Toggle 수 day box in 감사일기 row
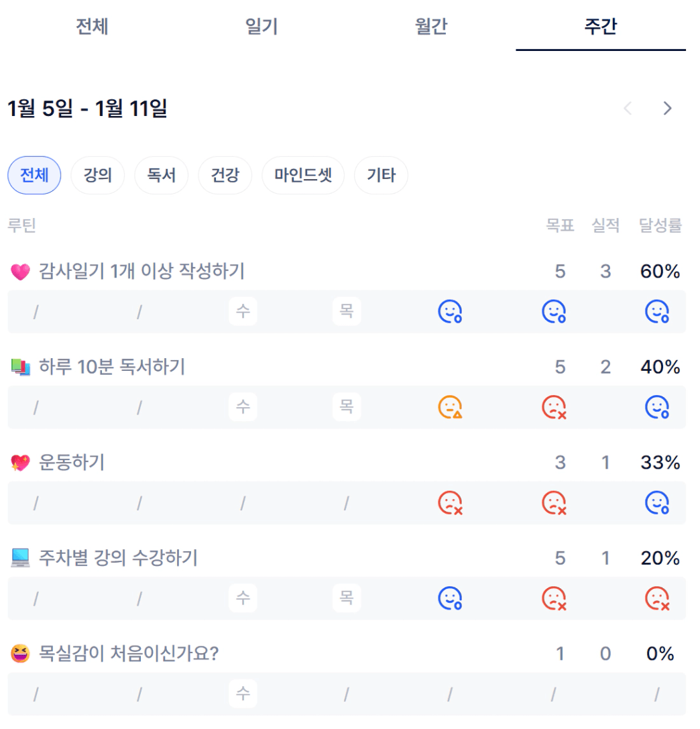The image size is (700, 729). pos(243,311)
